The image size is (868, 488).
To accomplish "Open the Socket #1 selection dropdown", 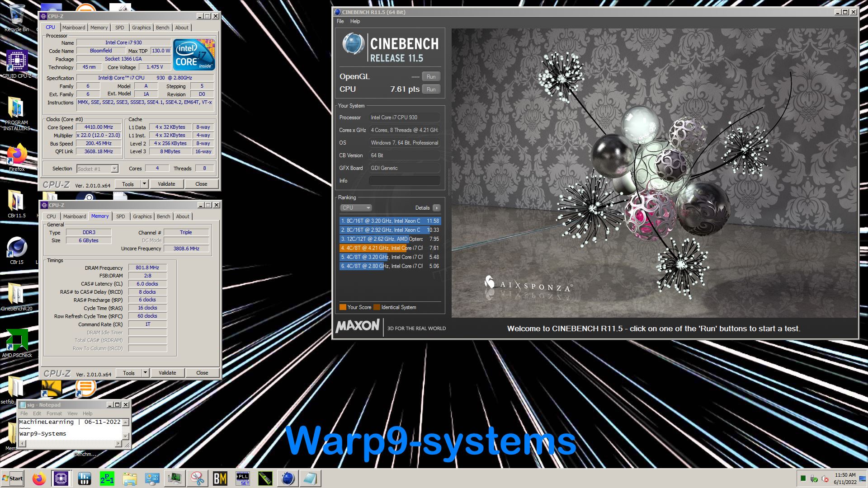I will pos(114,169).
